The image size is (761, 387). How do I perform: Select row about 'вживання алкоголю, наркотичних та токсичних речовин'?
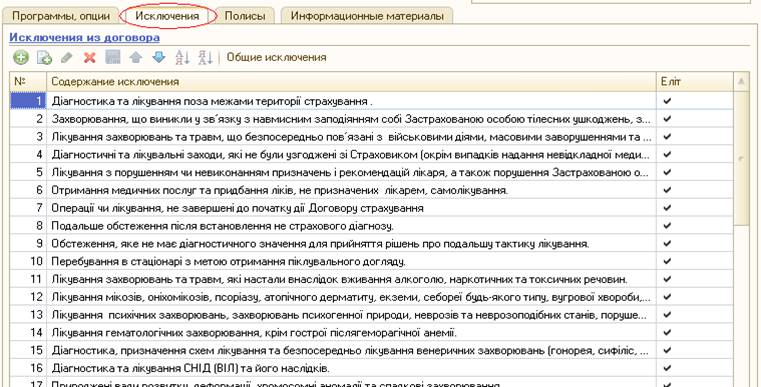pyautogui.click(x=372, y=279)
